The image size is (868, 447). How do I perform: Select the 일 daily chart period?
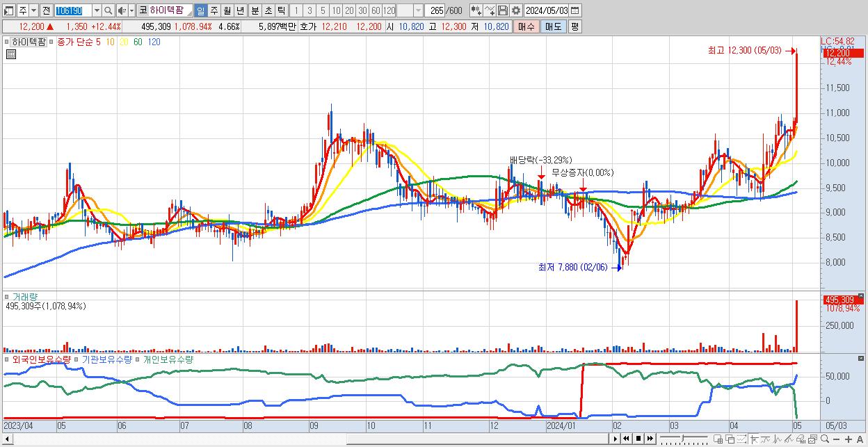coord(200,10)
